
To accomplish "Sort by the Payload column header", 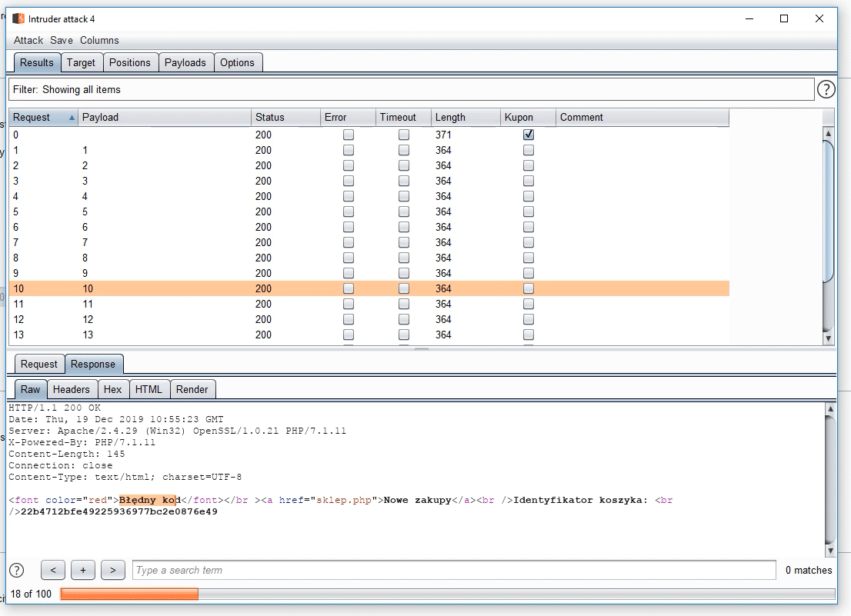I will [165, 117].
